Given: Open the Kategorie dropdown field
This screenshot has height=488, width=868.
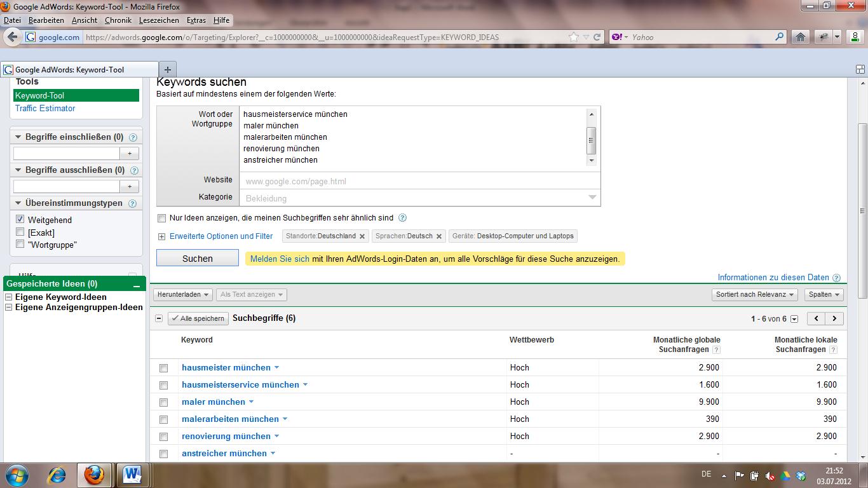Looking at the screenshot, I should coord(420,198).
